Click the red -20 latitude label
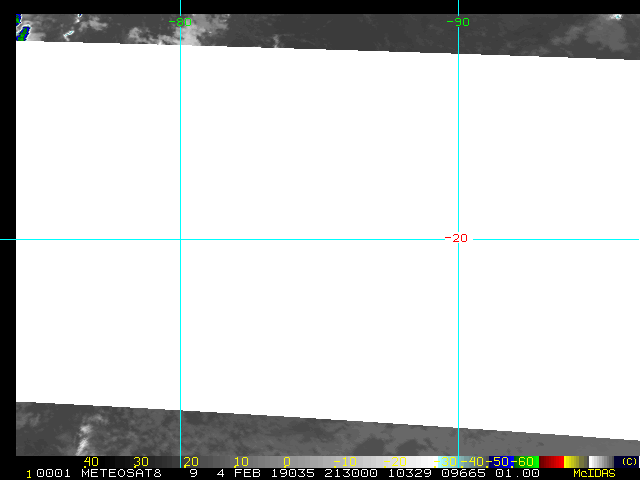This screenshot has height=480, width=640. coord(456,238)
